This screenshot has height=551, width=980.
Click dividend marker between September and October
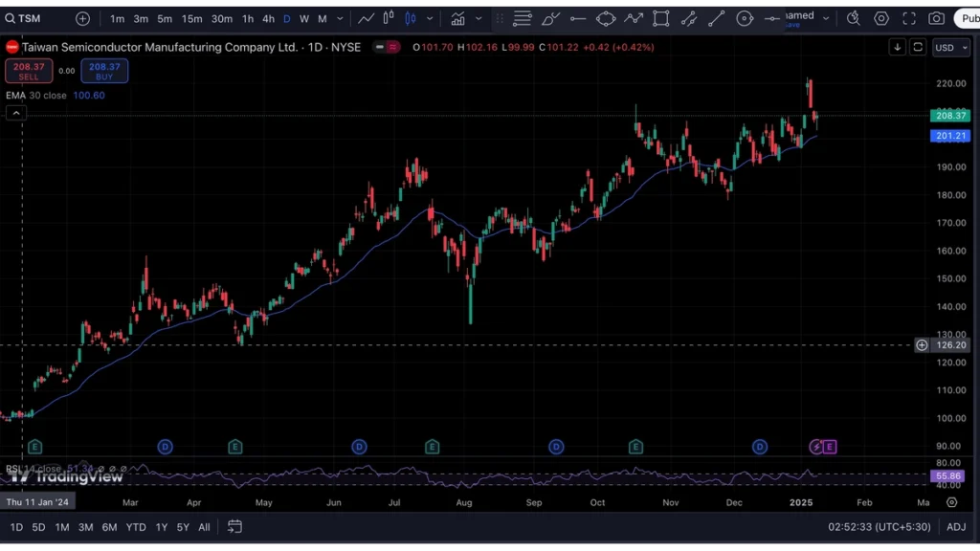click(x=556, y=447)
